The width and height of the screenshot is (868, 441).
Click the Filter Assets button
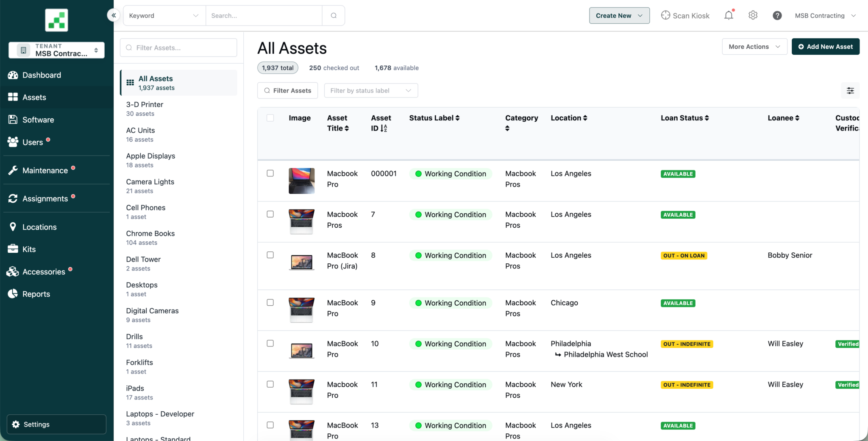(287, 90)
